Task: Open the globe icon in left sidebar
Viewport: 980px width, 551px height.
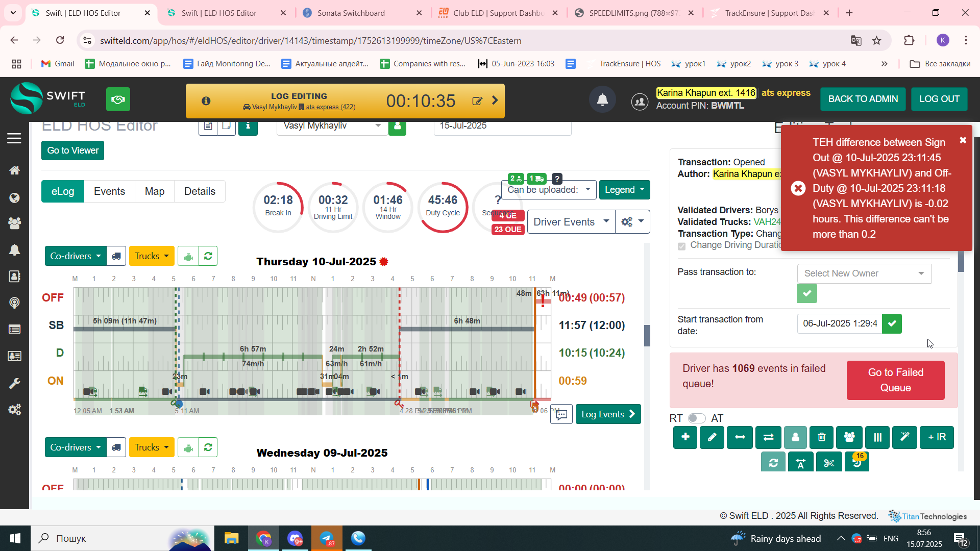Action: (14, 198)
